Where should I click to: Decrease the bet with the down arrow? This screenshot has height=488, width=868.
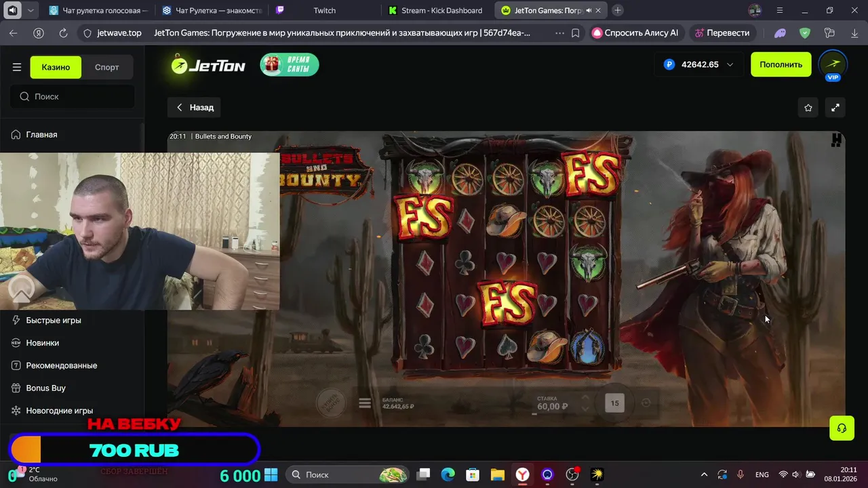click(x=585, y=408)
